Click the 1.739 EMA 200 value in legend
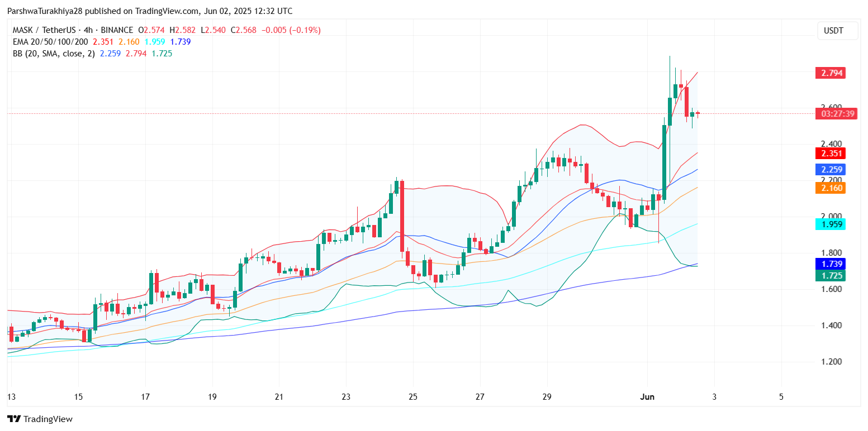The width and height of the screenshot is (868, 431). pyautogui.click(x=180, y=42)
